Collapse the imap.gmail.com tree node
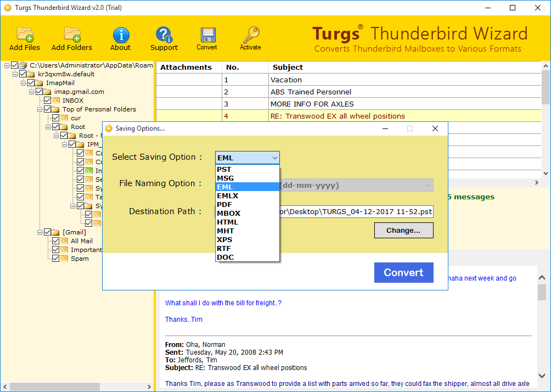551x392 pixels. 31,92
